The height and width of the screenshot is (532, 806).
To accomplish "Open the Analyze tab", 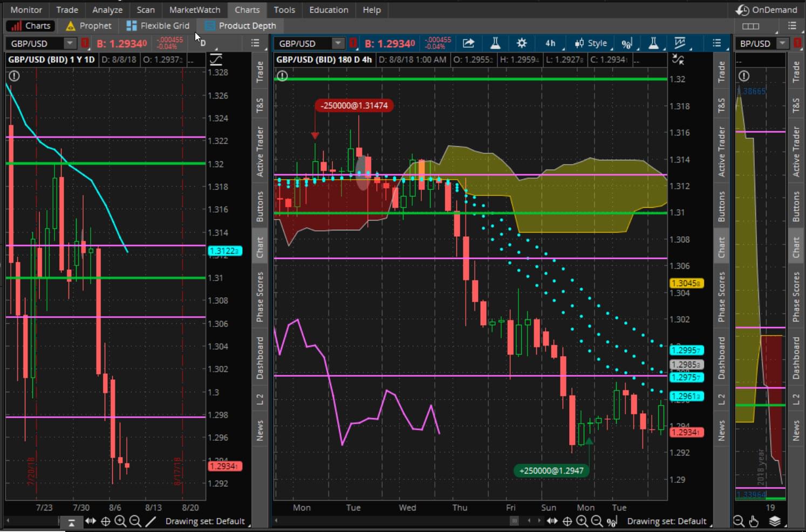I will pyautogui.click(x=107, y=10).
